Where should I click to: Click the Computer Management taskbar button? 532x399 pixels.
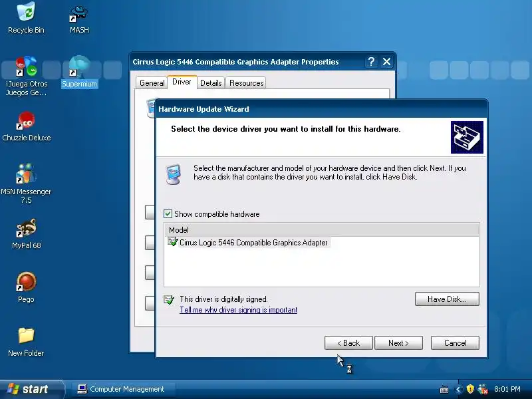point(124,389)
